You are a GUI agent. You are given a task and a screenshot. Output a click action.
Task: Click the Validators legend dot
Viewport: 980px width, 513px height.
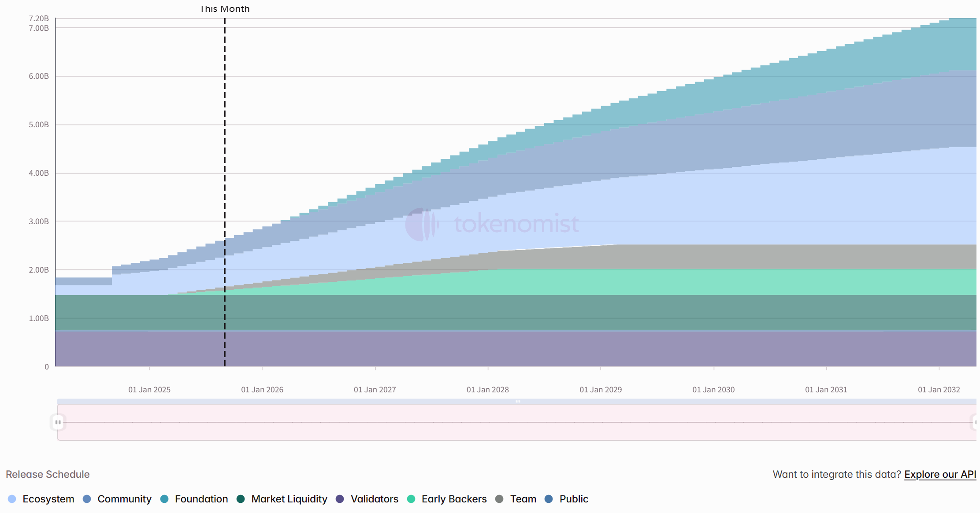340,499
